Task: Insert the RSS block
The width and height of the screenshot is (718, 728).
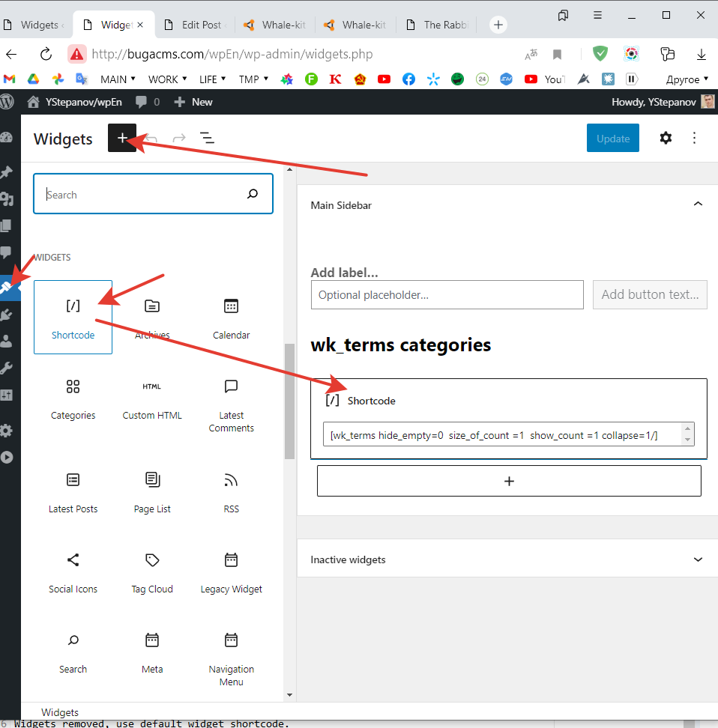Action: [231, 493]
